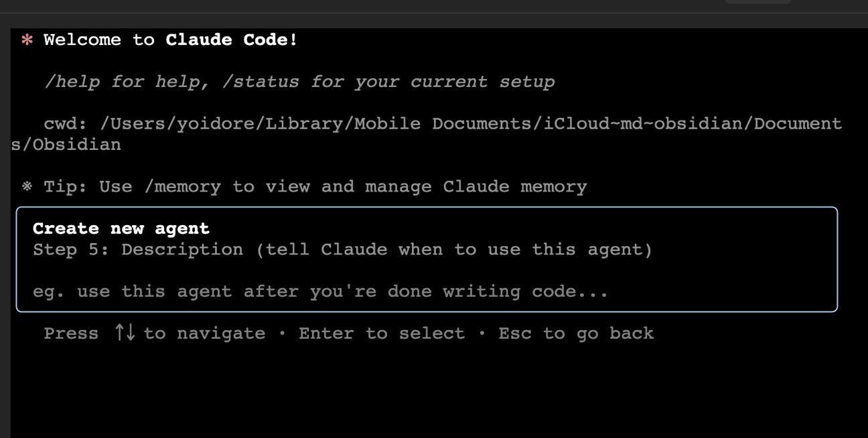Click the bold "Claude Code!" title text
Screen dimensions: 868x438
[x=232, y=40]
